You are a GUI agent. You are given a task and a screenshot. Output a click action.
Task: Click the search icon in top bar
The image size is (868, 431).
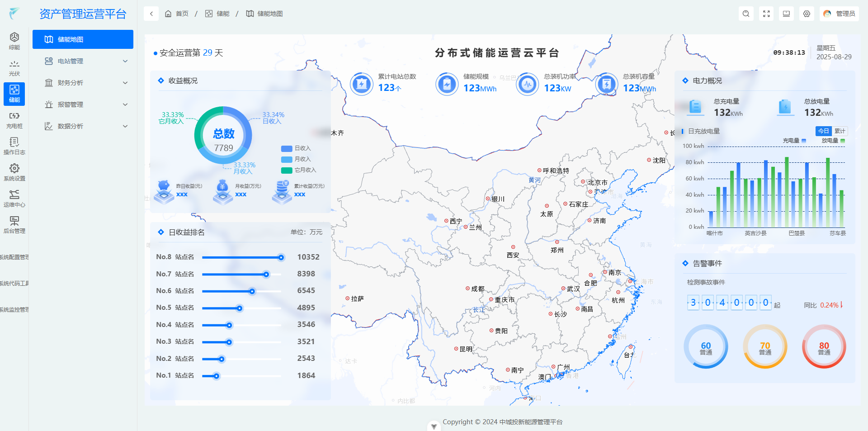click(746, 14)
